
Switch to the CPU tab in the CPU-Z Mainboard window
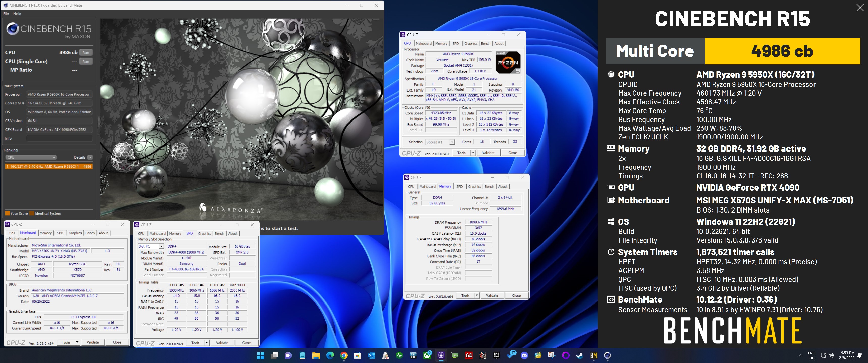point(11,233)
